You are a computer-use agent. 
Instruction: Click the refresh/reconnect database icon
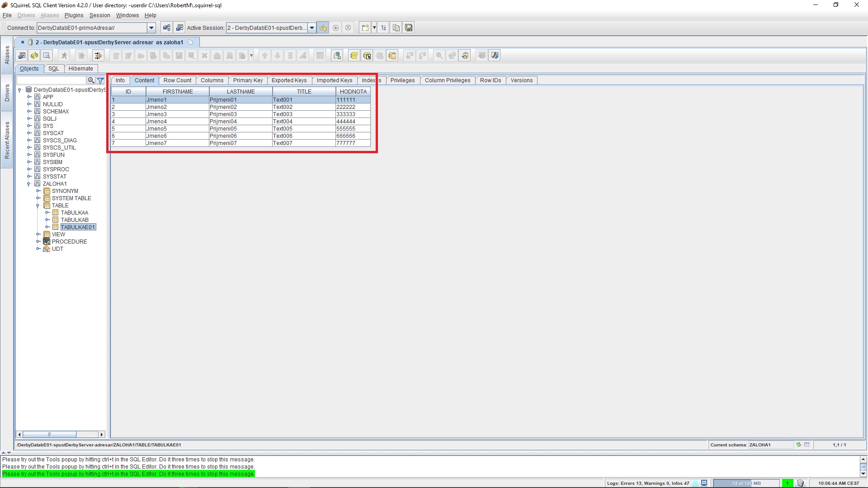pos(34,56)
